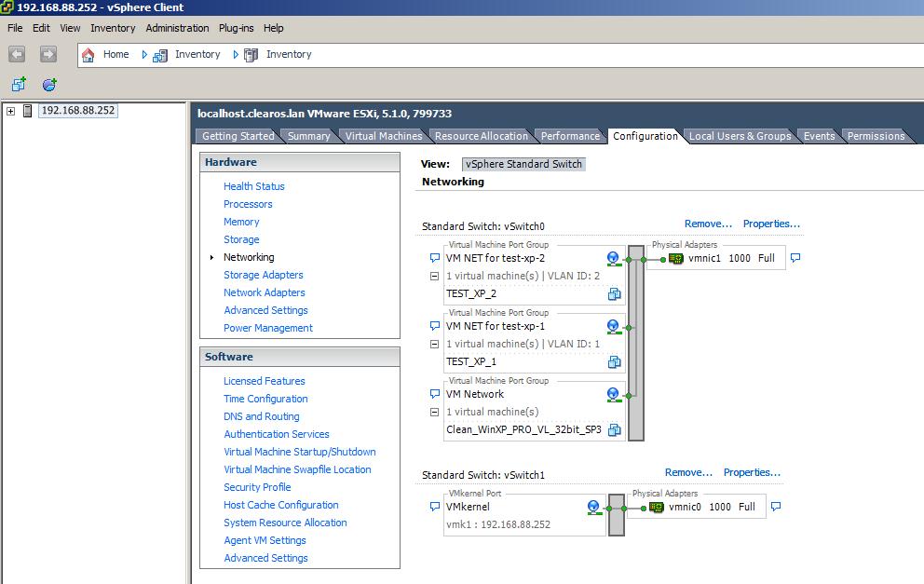Click globe icon of VM NET for test-xp-1

614,327
